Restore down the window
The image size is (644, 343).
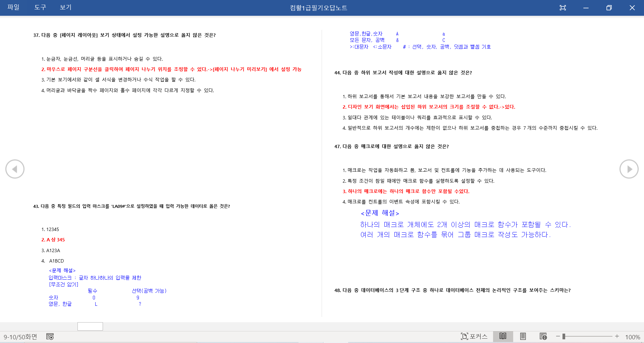[x=609, y=8]
